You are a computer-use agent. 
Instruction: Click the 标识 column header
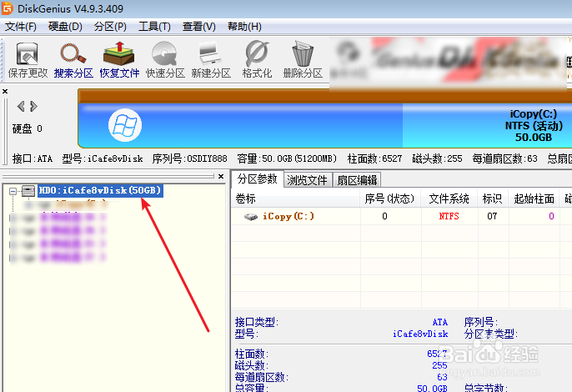492,199
